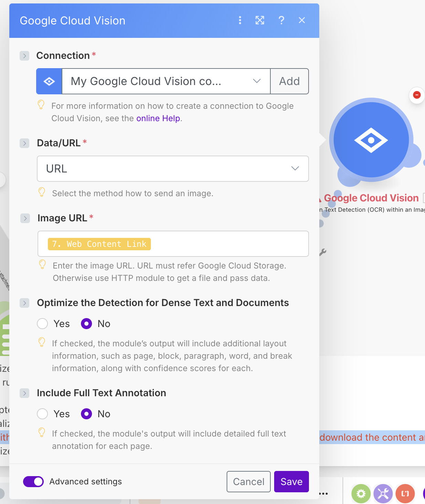The width and height of the screenshot is (425, 504).
Task: Click the Cancel button
Action: 249,482
